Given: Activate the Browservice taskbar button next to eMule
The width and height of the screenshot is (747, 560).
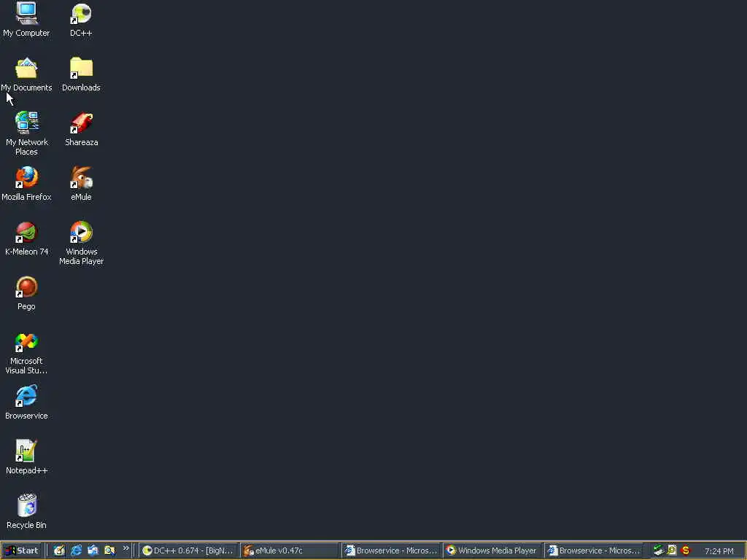Looking at the screenshot, I should (x=391, y=551).
